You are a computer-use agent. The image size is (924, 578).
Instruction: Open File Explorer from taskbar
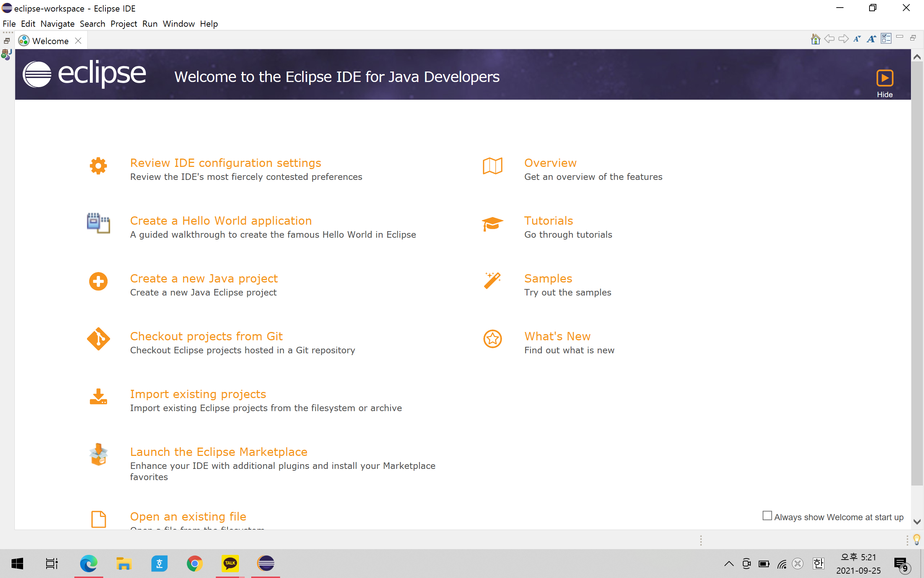tap(124, 563)
